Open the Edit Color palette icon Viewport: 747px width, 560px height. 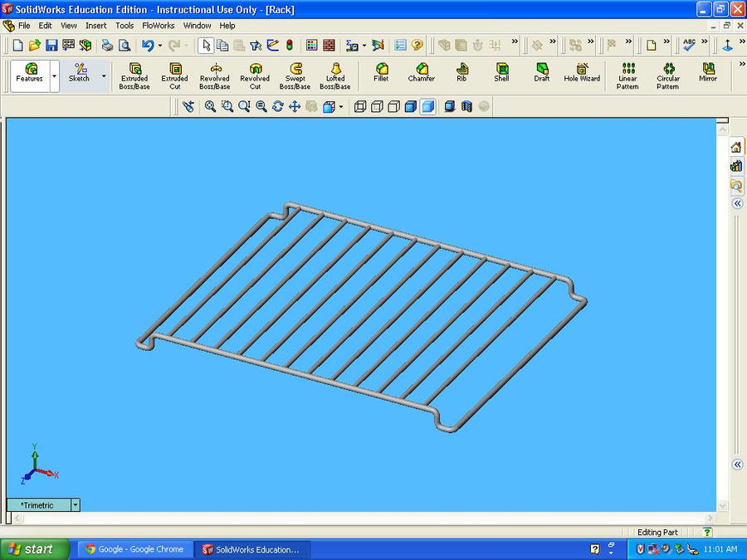pos(311,46)
